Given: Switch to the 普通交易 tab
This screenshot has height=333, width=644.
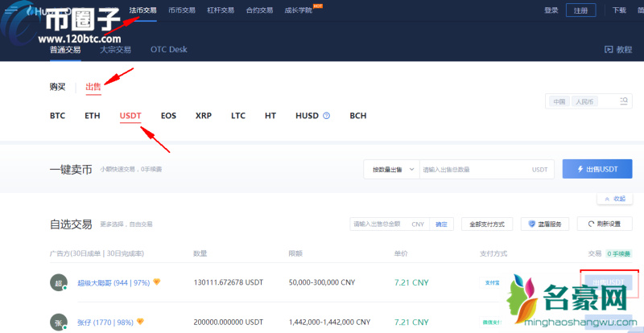Looking at the screenshot, I should point(65,50).
